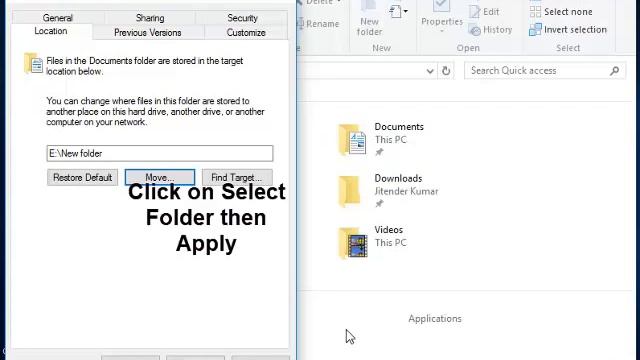The width and height of the screenshot is (640, 360).
Task: Select the Documents folder icon in Quick access
Action: [x=353, y=140]
